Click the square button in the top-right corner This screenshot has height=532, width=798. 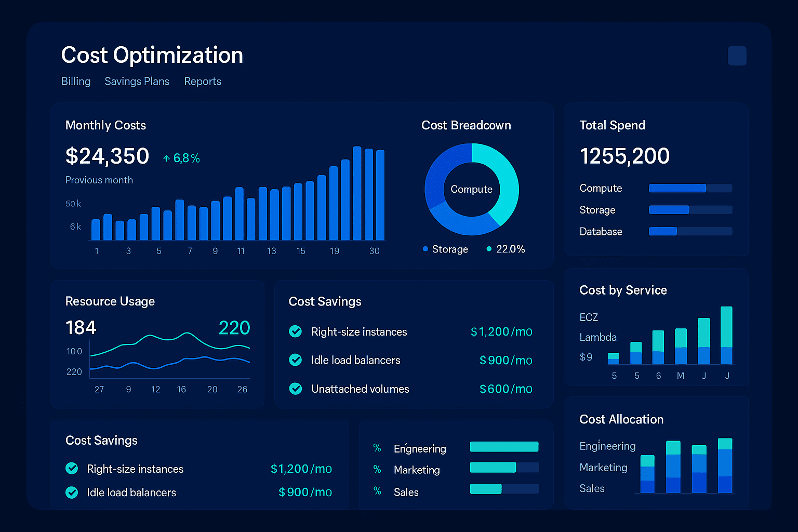737,56
